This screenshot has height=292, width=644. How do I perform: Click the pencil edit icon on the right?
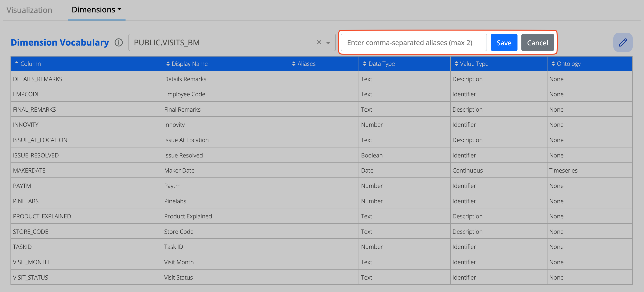pos(623,42)
